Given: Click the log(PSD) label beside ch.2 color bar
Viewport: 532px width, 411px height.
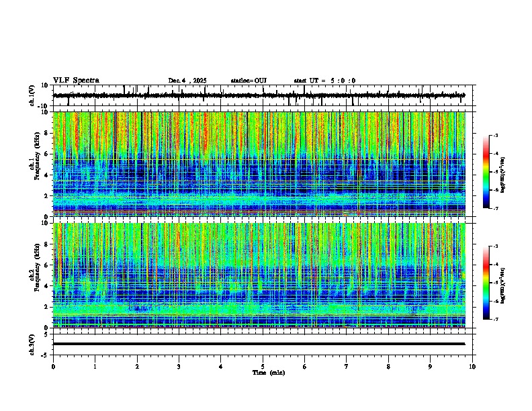Looking at the screenshot, I should pos(502,286).
